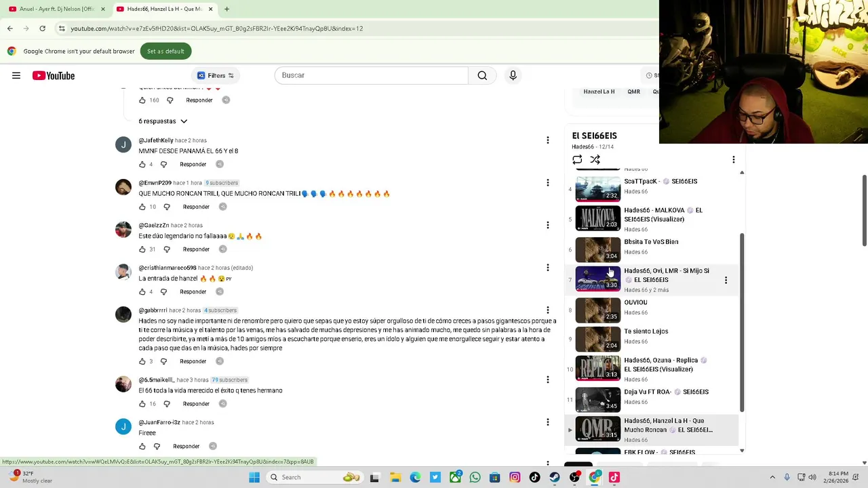Dislike the @JafethKelly comment
868x488 pixels.
(x=163, y=164)
